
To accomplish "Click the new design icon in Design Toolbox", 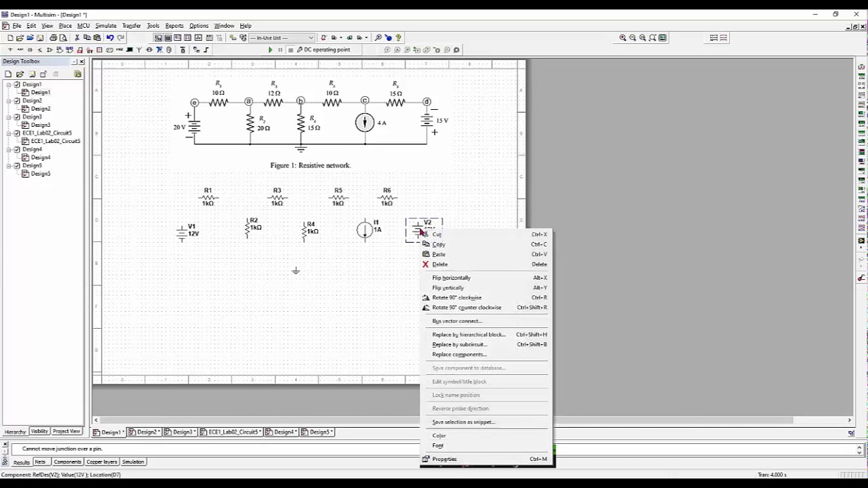I will coord(9,74).
